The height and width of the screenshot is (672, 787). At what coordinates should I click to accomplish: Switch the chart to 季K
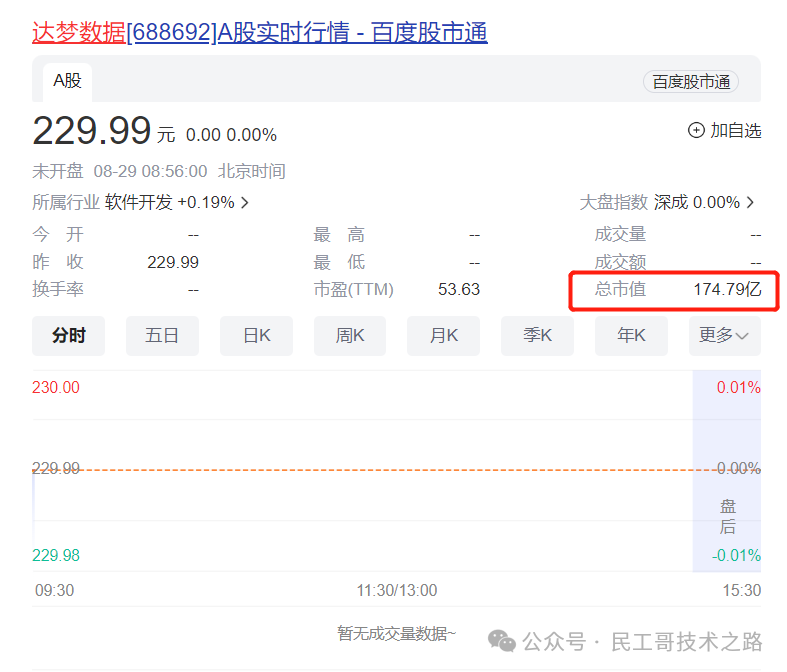[538, 336]
